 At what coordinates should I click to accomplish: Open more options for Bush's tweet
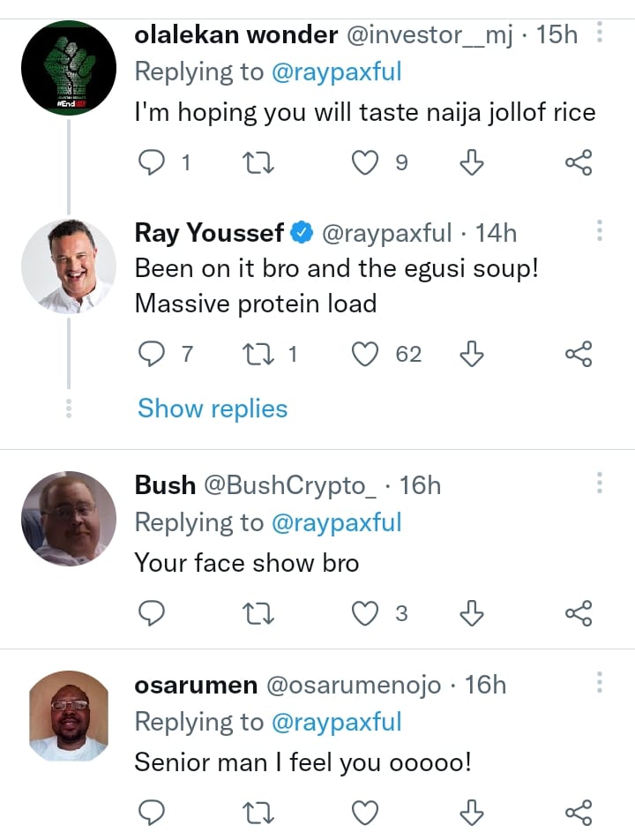point(600,484)
